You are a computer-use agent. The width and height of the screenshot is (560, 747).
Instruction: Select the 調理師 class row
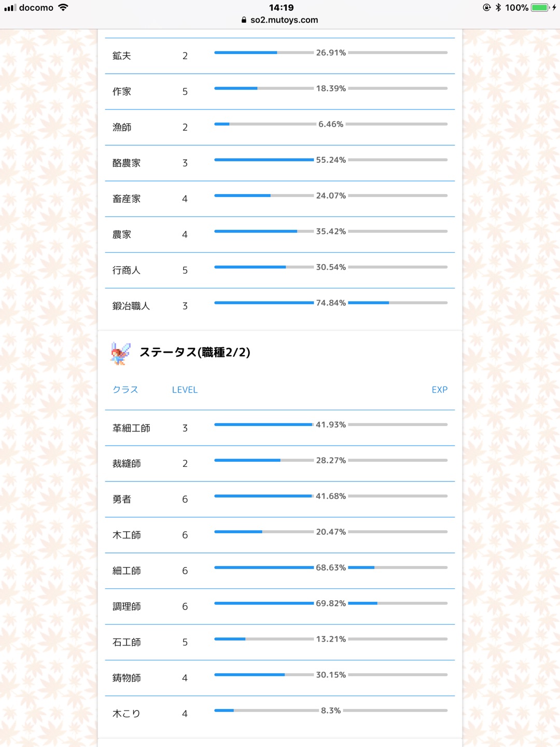pos(280,606)
